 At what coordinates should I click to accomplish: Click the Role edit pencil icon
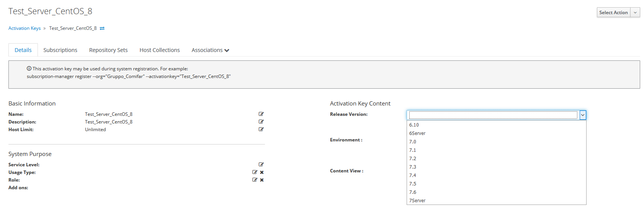tap(255, 180)
